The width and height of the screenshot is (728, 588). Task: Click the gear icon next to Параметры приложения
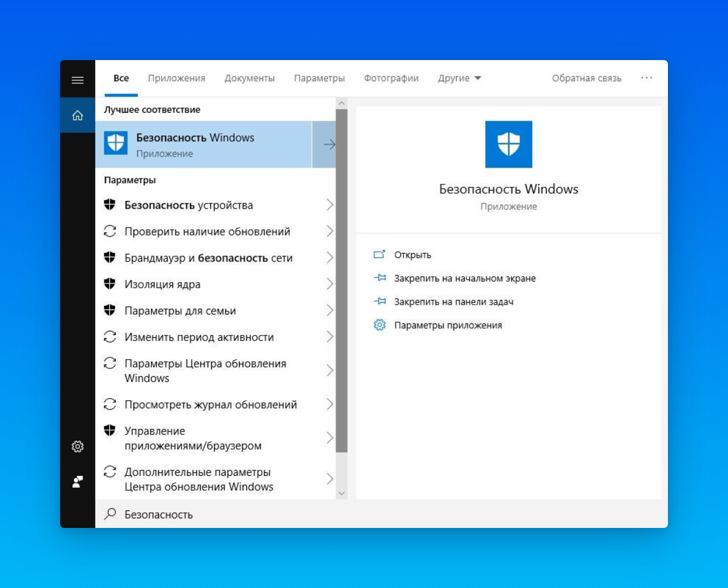coord(380,325)
